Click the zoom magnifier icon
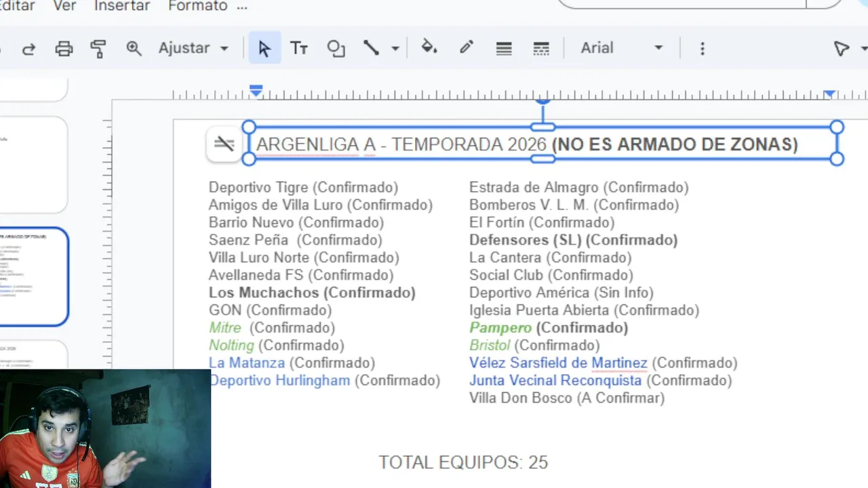 (134, 48)
